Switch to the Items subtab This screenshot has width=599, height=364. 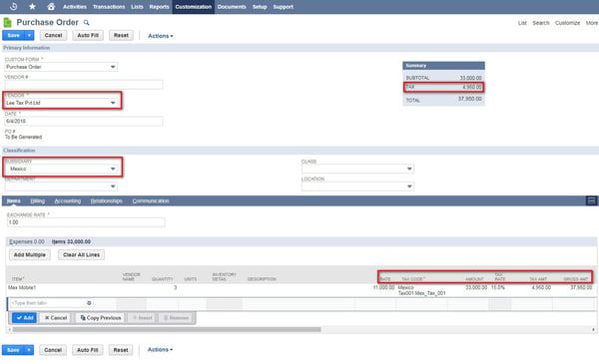(14, 201)
